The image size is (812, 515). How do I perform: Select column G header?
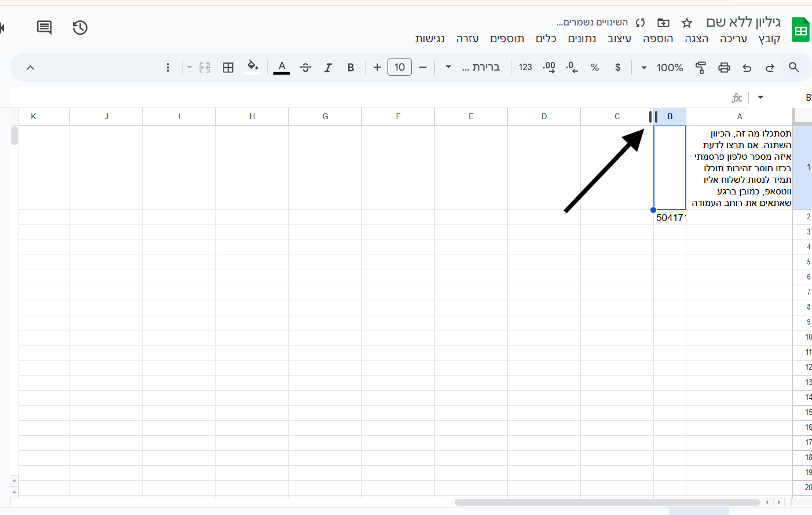click(325, 116)
